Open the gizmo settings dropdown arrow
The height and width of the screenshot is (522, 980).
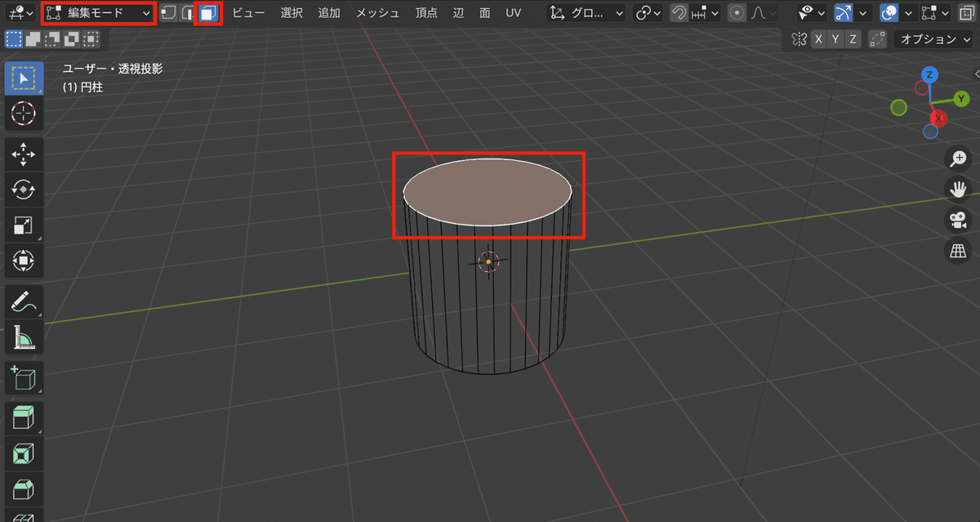863,13
